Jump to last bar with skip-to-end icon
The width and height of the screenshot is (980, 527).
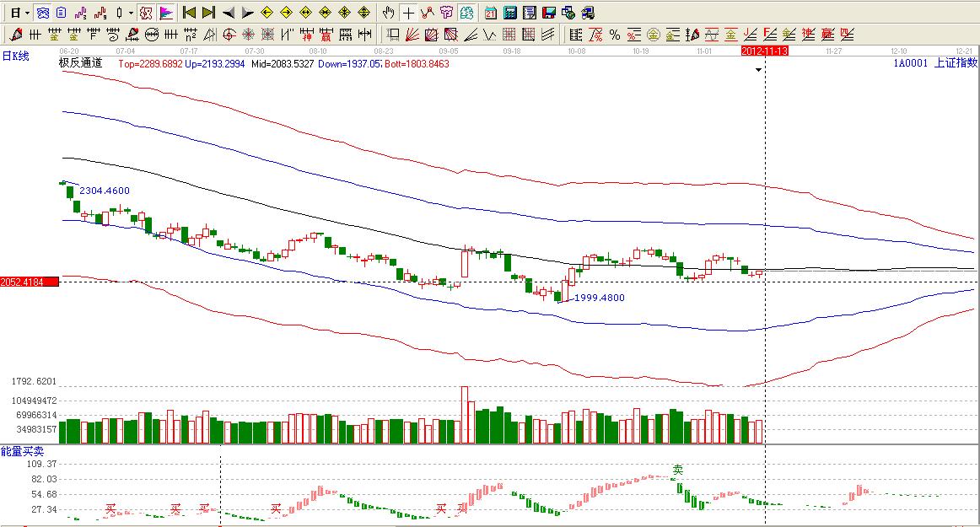tap(208, 13)
